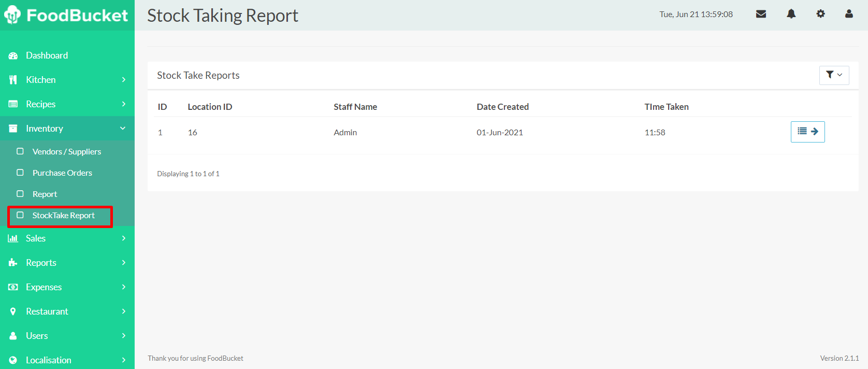Open the mail envelope icon in header
Viewport: 868px width, 369px height.
pos(761,14)
